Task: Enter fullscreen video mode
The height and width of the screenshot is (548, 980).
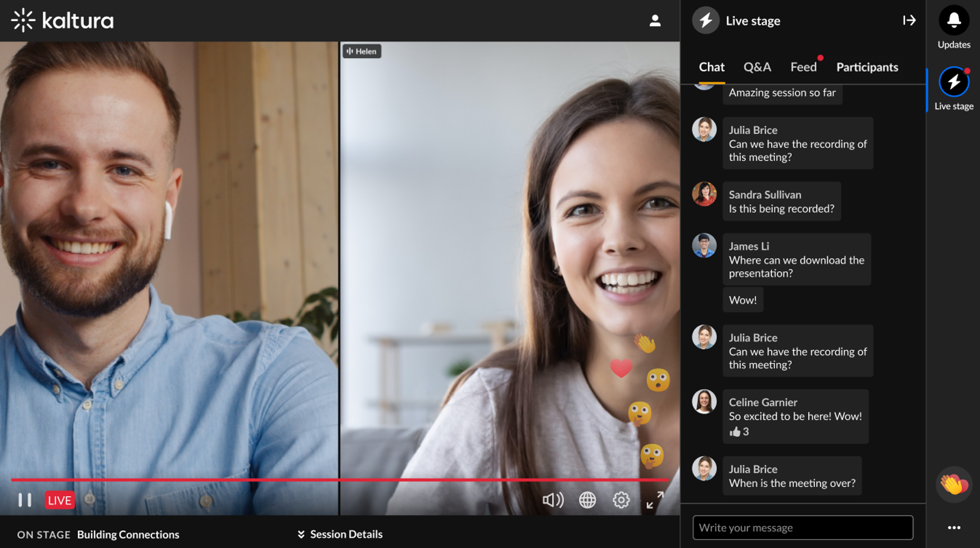Action: click(655, 500)
